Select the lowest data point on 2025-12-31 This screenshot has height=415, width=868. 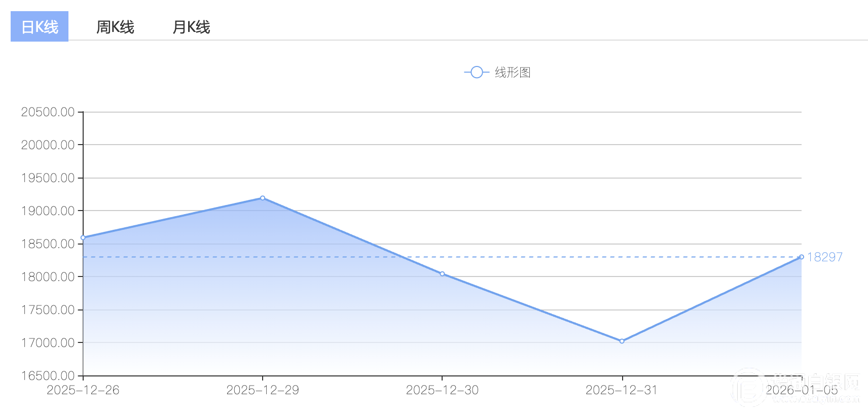point(622,341)
